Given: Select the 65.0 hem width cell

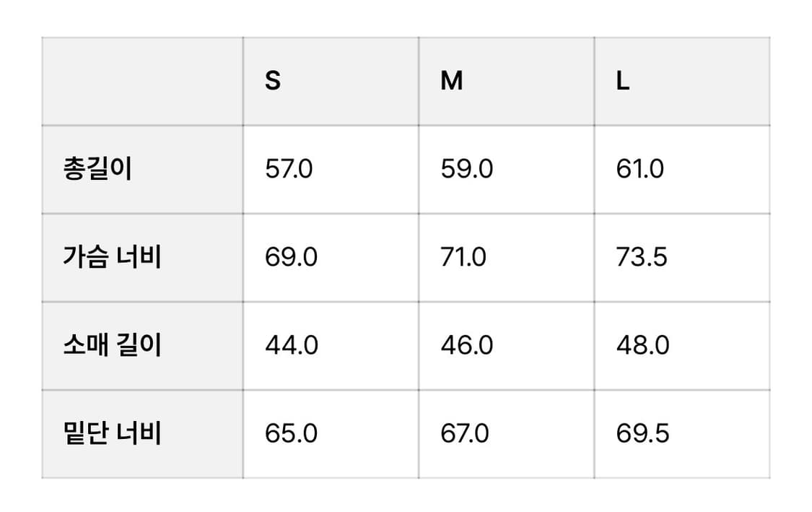Looking at the screenshot, I should [291, 434].
